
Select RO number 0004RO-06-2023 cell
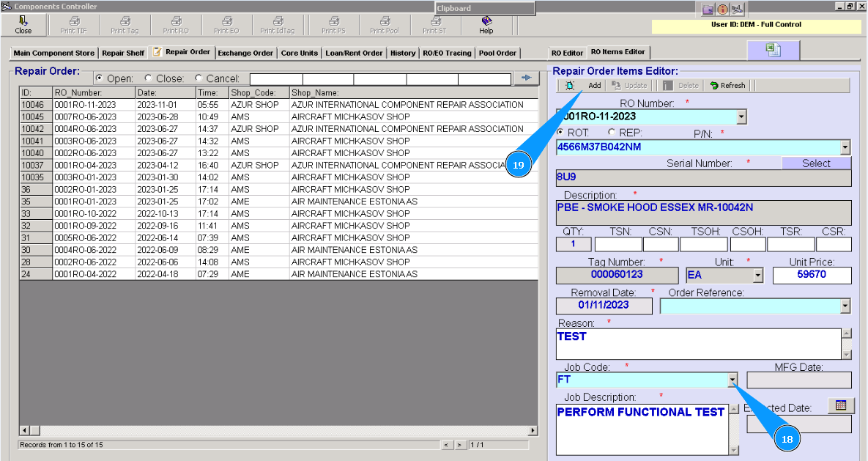click(94, 129)
